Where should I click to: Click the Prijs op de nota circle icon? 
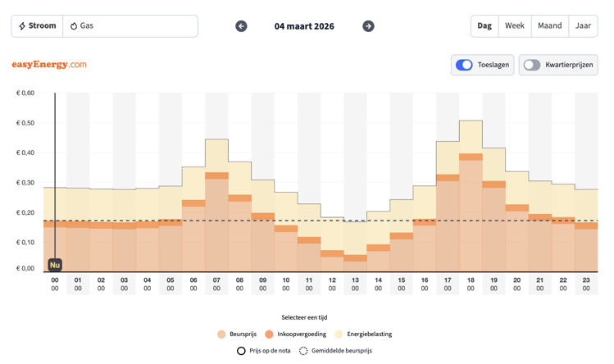(x=241, y=351)
